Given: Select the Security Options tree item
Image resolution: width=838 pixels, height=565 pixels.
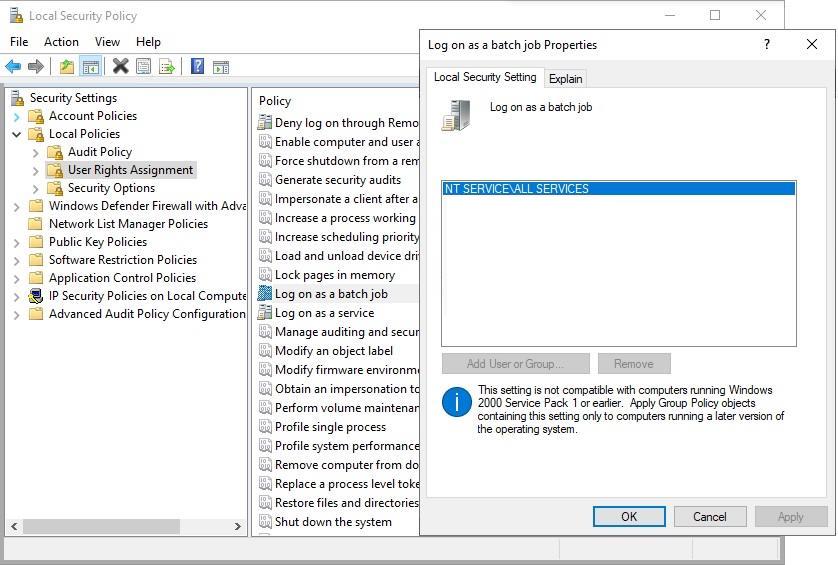Looking at the screenshot, I should [x=111, y=188].
